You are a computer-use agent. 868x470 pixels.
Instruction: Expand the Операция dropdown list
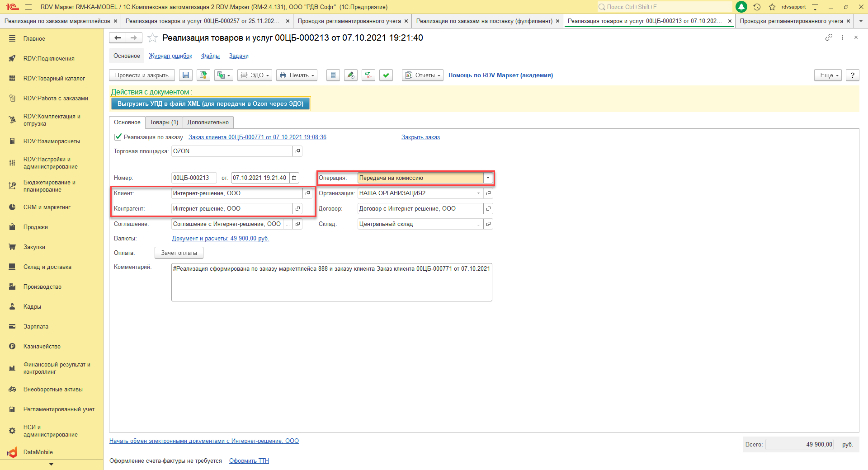pyautogui.click(x=488, y=178)
